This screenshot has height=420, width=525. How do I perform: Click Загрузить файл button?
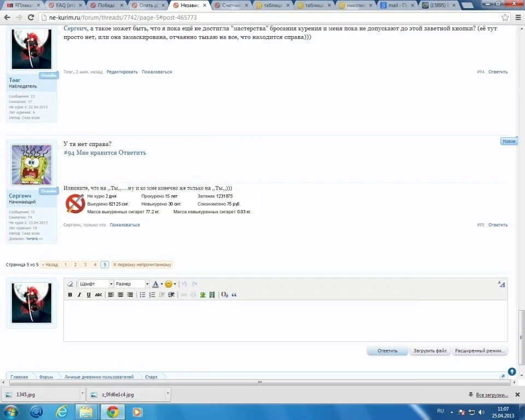point(430,351)
